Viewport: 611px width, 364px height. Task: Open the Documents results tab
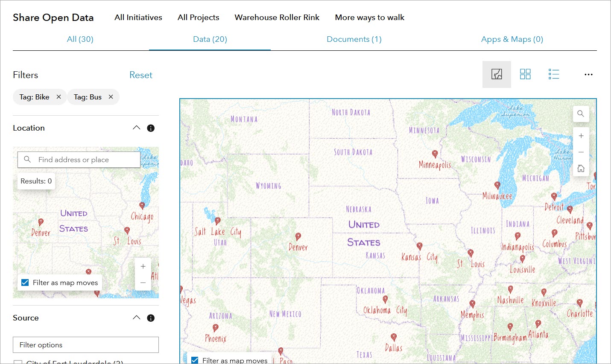[x=354, y=39]
